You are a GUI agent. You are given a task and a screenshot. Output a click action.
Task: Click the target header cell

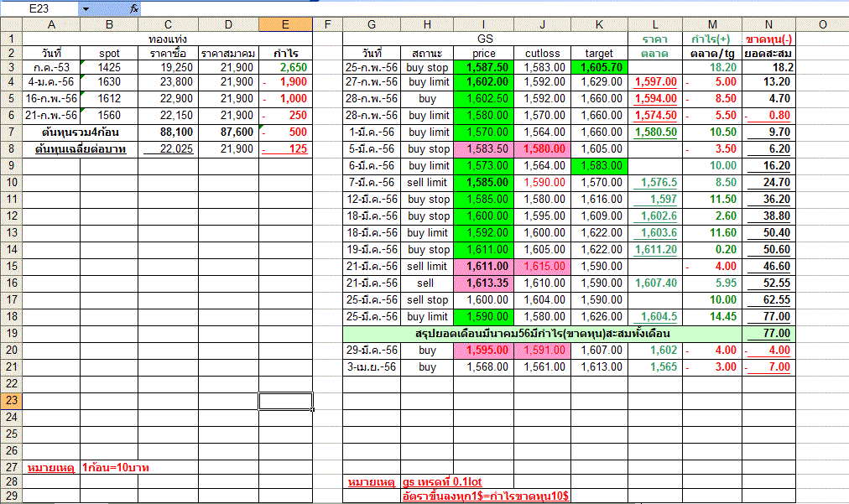tap(599, 53)
